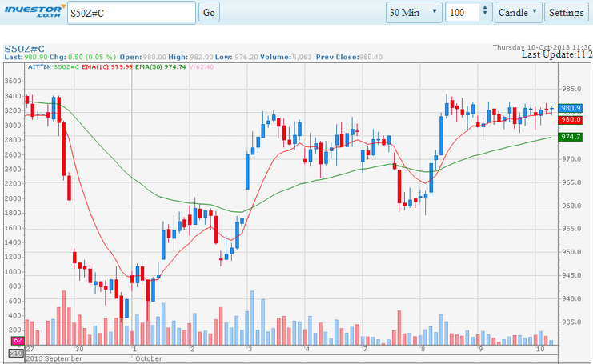The image size is (593, 364).
Task: Toggle the EMA(10) legend entry
Action: [x=108, y=67]
